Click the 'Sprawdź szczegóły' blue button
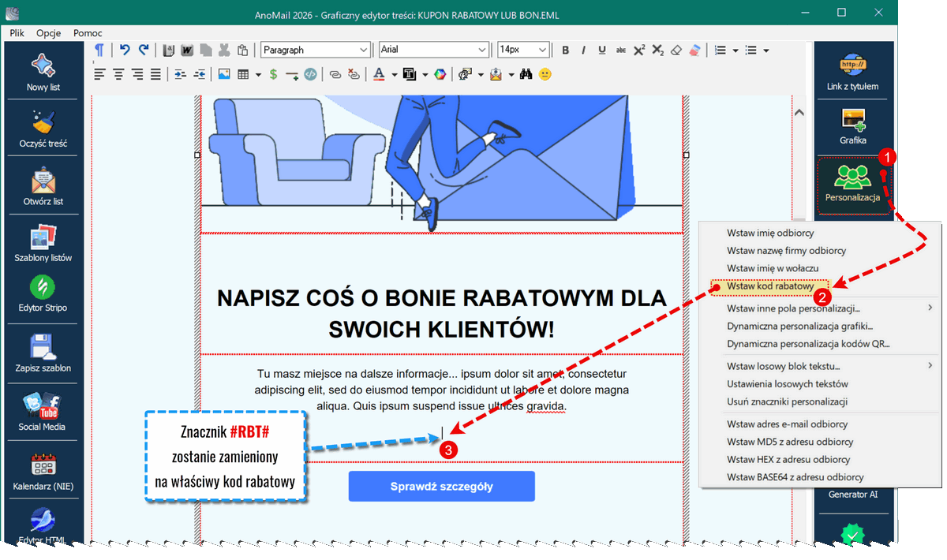The width and height of the screenshot is (947, 560). coord(442,487)
